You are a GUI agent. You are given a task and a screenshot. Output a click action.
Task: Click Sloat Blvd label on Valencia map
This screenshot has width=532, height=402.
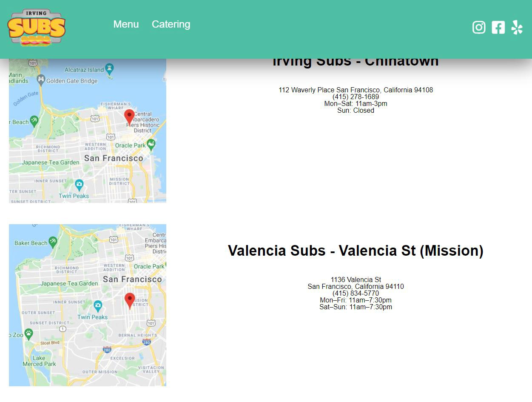click(x=50, y=342)
